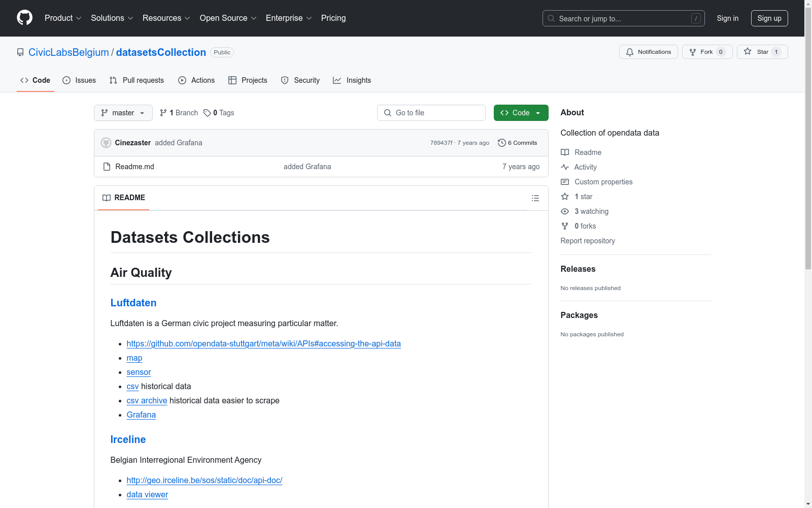Click the fork icon beside 0 forks
Screen dimensions: 812x508
(565, 226)
